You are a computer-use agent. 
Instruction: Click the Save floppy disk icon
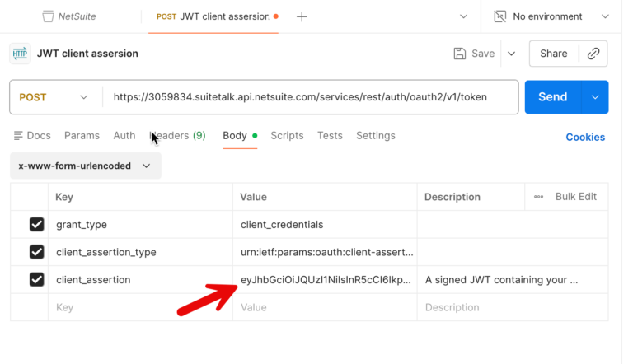click(460, 54)
